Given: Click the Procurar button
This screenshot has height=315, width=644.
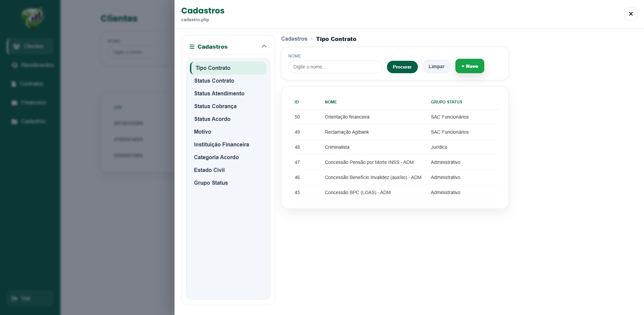Looking at the screenshot, I should (x=402, y=67).
